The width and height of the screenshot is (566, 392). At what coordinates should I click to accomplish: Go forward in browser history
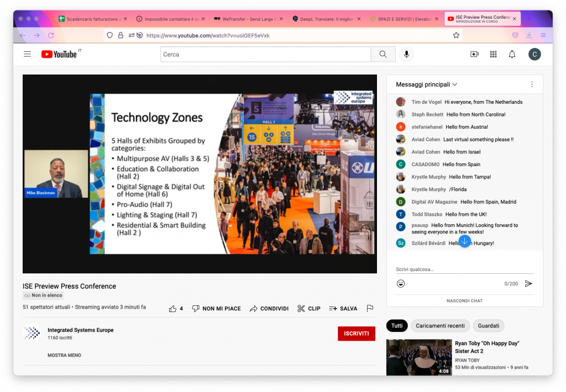(37, 35)
